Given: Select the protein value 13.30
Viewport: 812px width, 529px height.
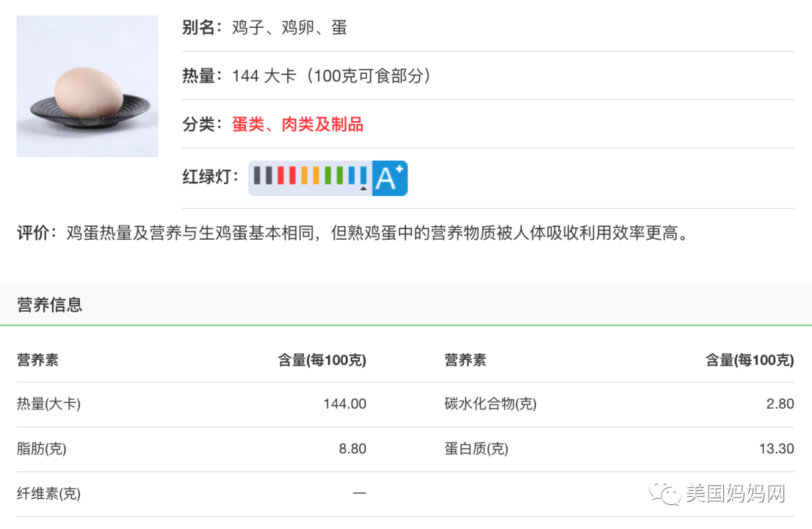Looking at the screenshot, I should point(776,449).
